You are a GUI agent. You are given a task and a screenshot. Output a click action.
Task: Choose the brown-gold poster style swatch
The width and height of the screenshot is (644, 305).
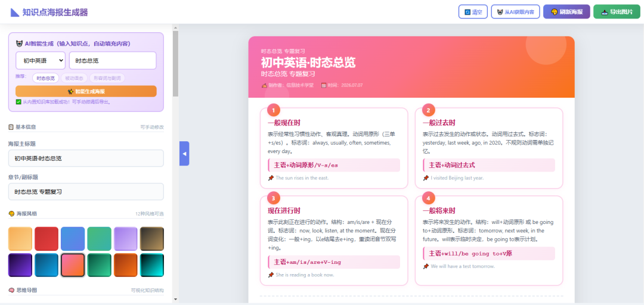[x=152, y=239]
